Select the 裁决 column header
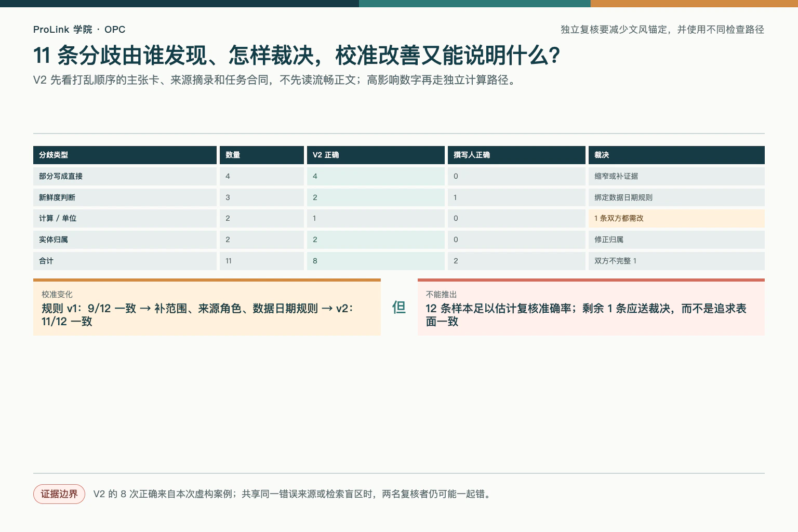798x532 pixels. point(676,155)
